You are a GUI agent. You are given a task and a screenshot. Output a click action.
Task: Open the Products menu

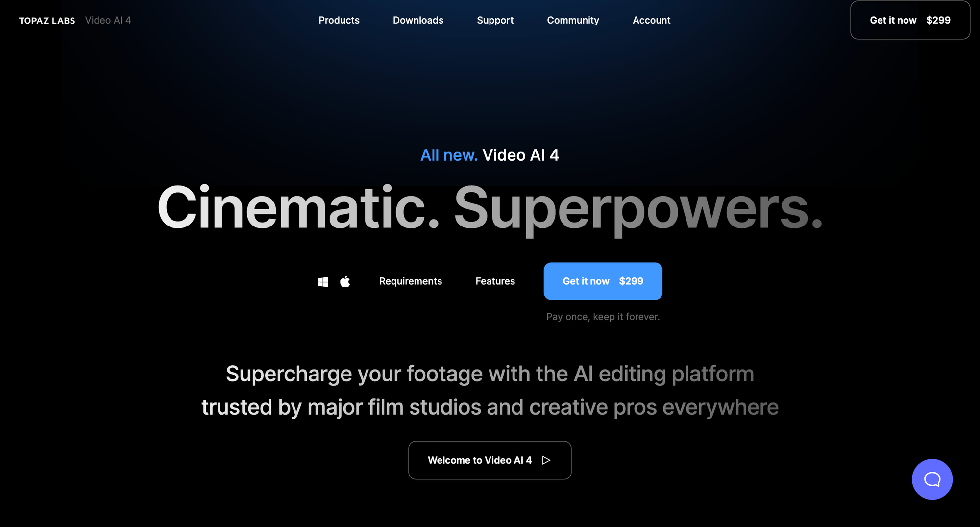coord(339,20)
